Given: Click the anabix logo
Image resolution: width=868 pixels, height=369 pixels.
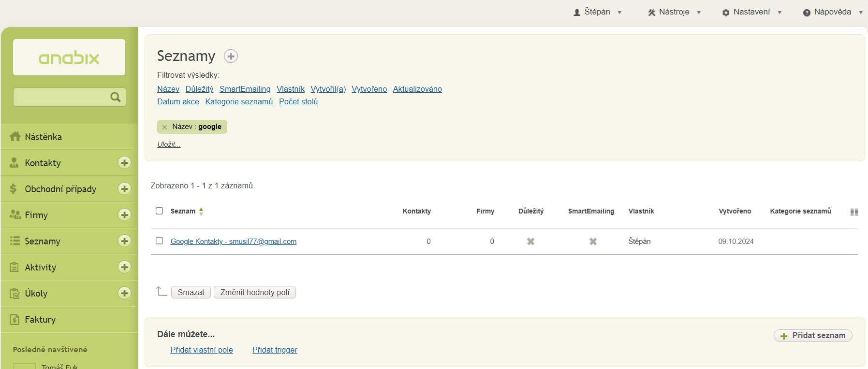Looking at the screenshot, I should pyautogui.click(x=69, y=57).
